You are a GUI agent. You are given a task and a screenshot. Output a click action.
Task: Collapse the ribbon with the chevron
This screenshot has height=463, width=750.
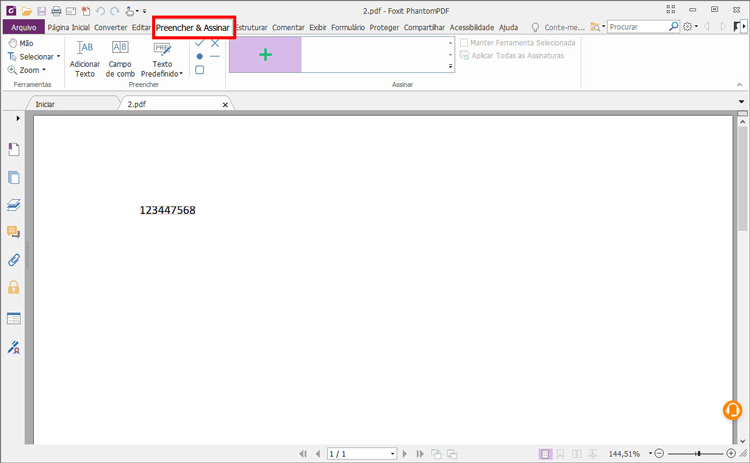[739, 85]
